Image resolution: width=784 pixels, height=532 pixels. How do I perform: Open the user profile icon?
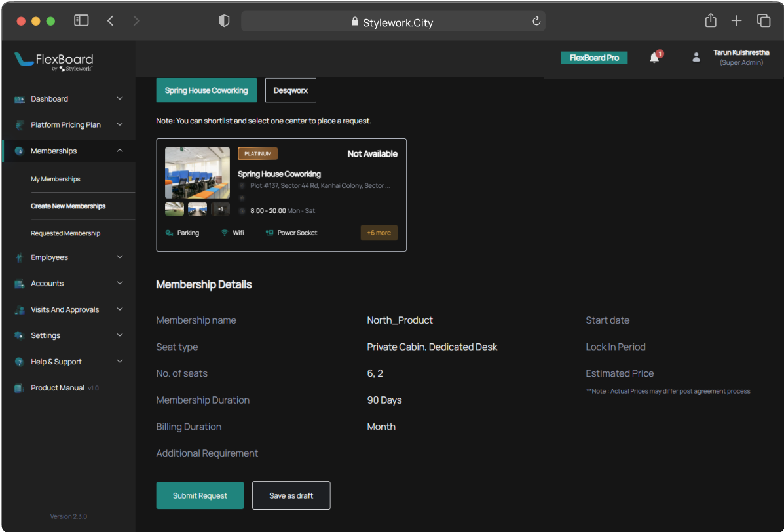[696, 58]
